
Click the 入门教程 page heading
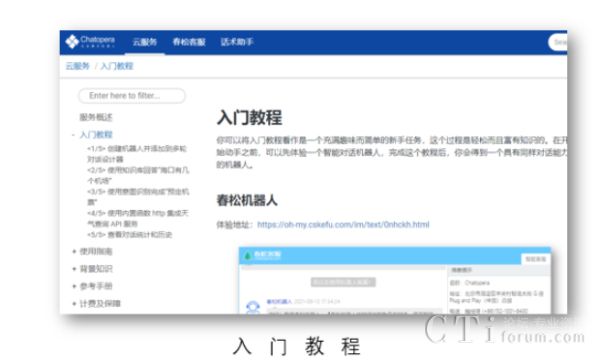point(249,117)
